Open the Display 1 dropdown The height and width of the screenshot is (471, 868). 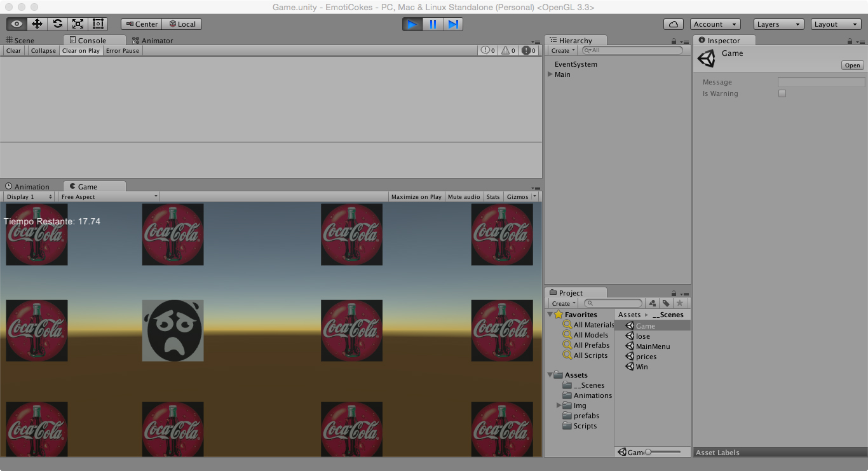(x=29, y=197)
